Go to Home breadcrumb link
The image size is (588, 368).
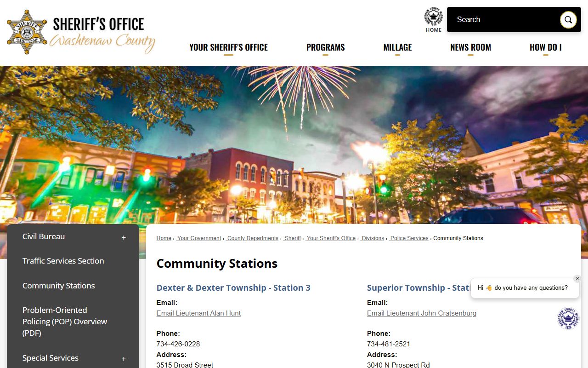pyautogui.click(x=164, y=238)
